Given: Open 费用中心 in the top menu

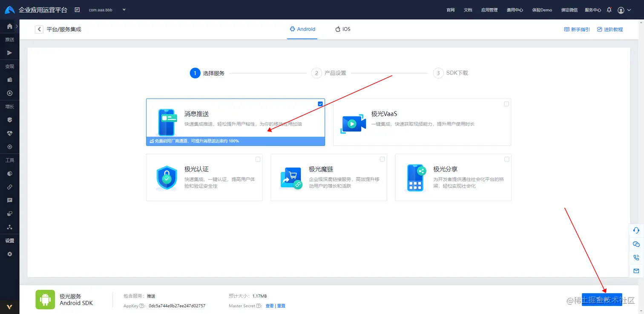Looking at the screenshot, I should pos(515,10).
